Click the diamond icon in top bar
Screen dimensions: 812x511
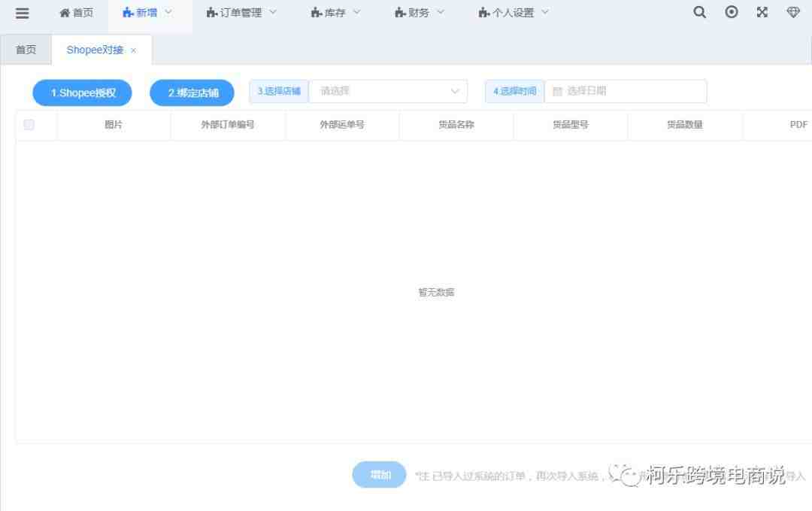pyautogui.click(x=793, y=13)
